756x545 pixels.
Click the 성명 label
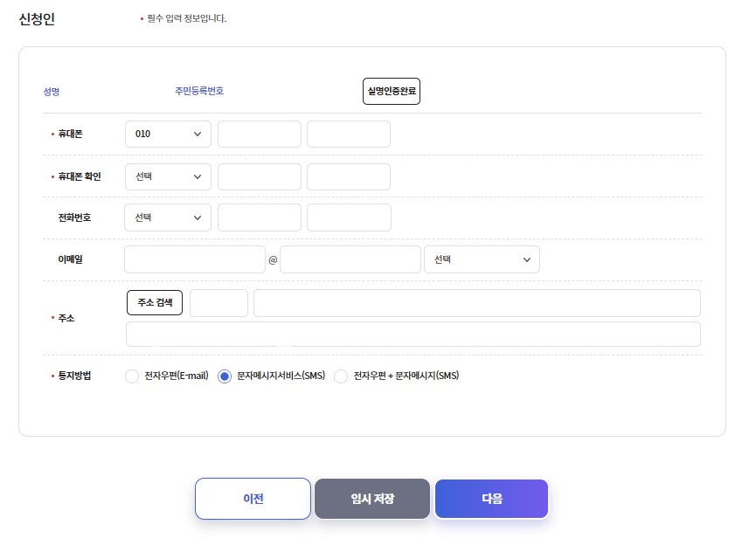point(52,92)
